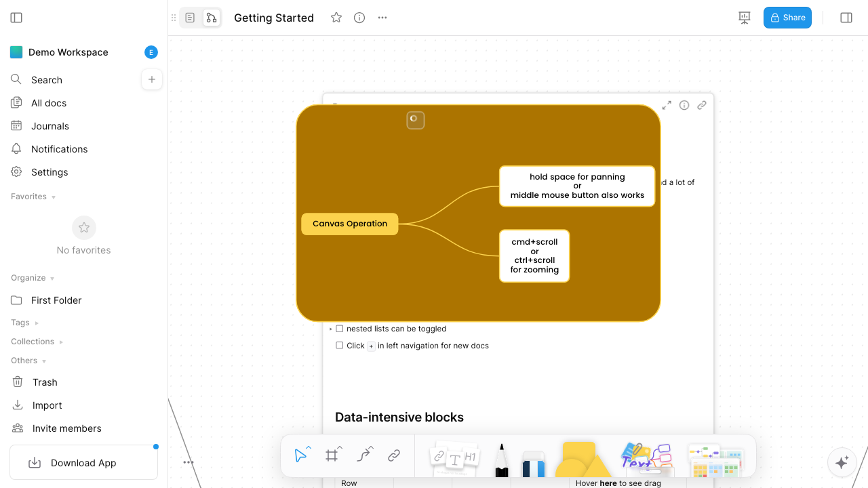Collapse the left sidebar panel
The image size is (868, 488).
click(16, 18)
